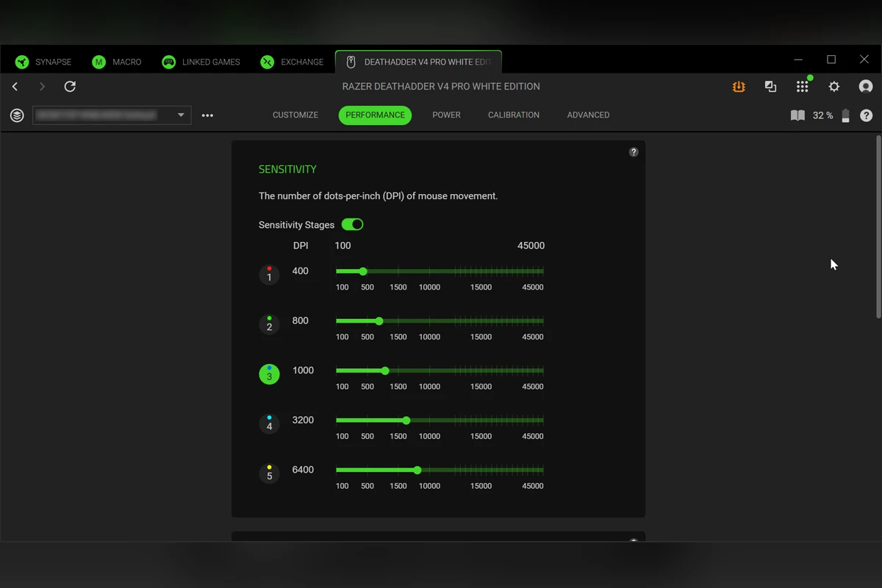The width and height of the screenshot is (882, 588).
Task: Click the stage 2 DPI slider handle
Action: [379, 321]
